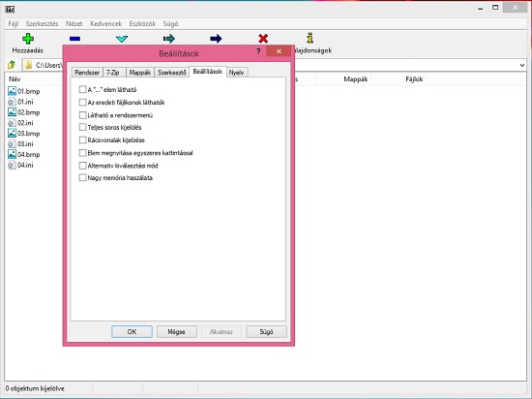The image size is (532, 399).
Task: Click the Súgó button in the dialog
Action: click(266, 332)
